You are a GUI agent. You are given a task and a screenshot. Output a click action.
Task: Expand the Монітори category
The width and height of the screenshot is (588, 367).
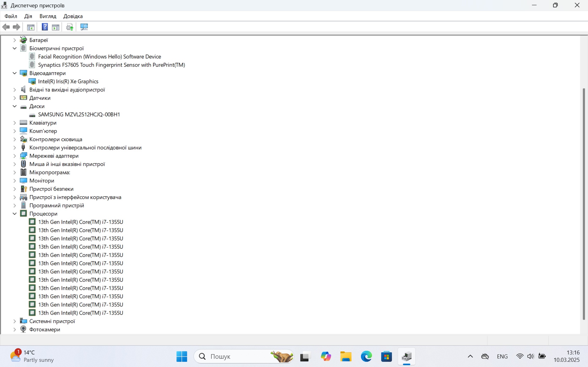[x=14, y=180]
